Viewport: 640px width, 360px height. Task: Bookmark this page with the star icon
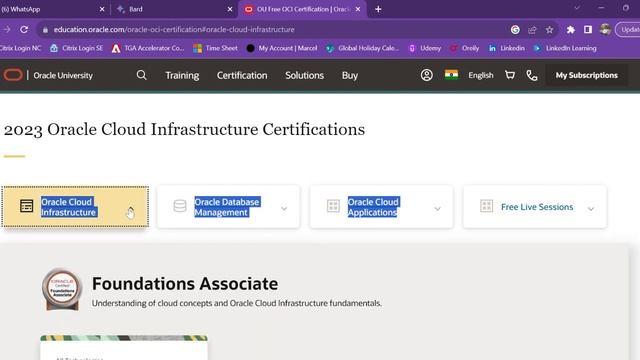pos(549,29)
